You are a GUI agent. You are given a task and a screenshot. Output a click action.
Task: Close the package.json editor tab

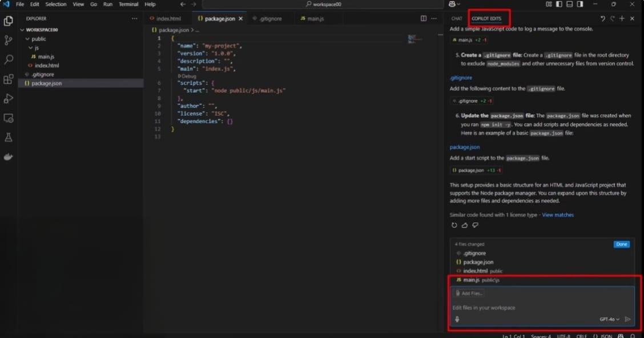click(x=240, y=18)
